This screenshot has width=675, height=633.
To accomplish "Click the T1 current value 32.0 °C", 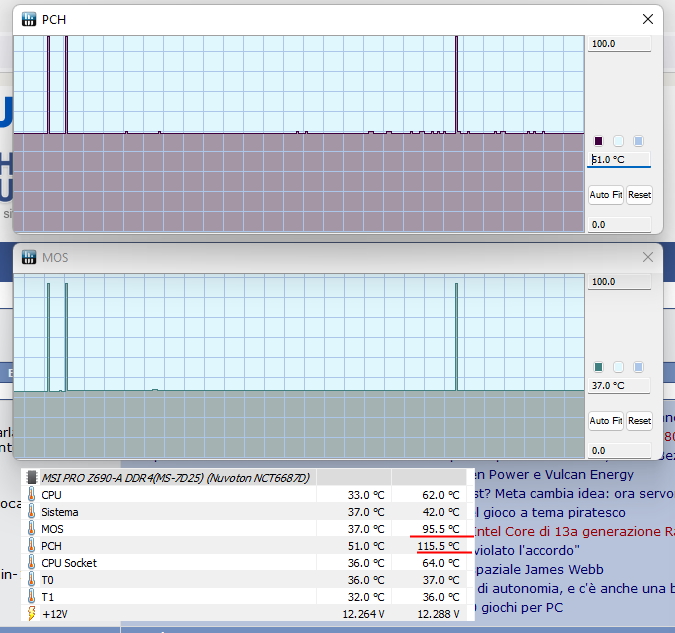I will tap(366, 597).
